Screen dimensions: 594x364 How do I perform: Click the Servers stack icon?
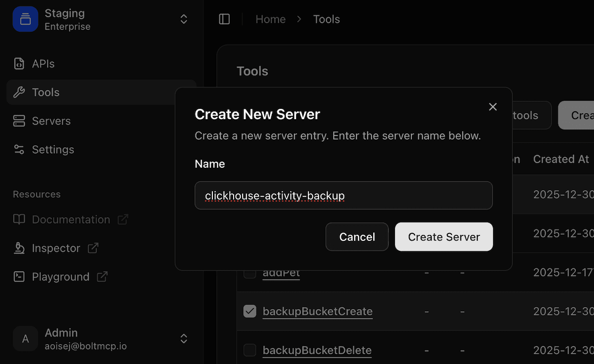(19, 121)
